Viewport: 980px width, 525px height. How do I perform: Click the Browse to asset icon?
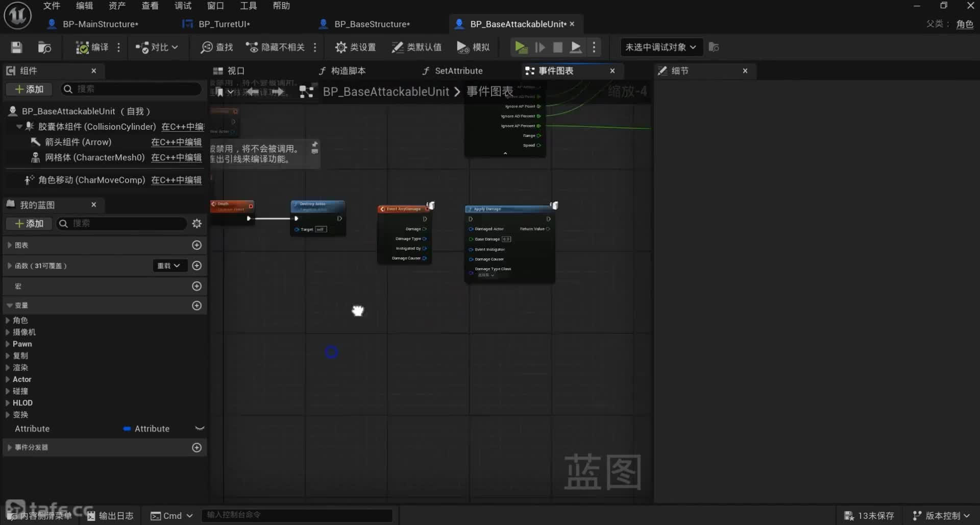point(44,47)
